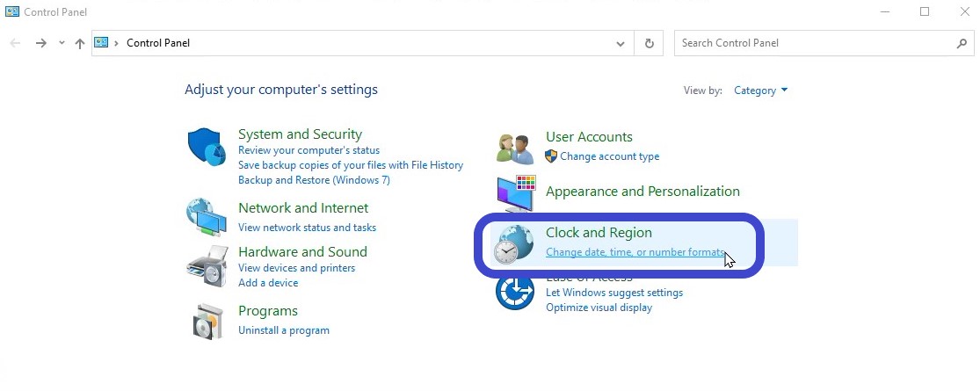This screenshot has height=391, width=980.
Task: Open System and Security shield icon
Action: 207,148
